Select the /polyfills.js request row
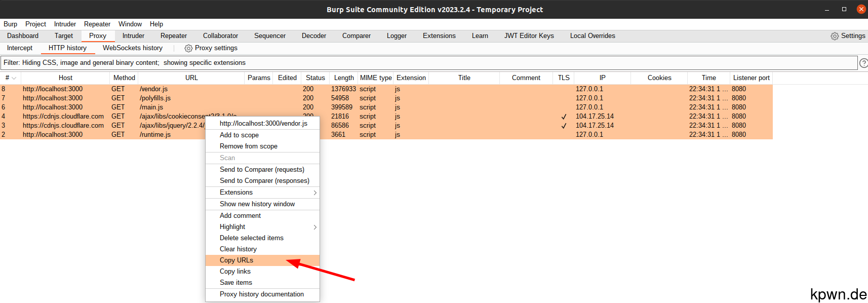Image resolution: width=868 pixels, height=303 pixels. point(386,98)
